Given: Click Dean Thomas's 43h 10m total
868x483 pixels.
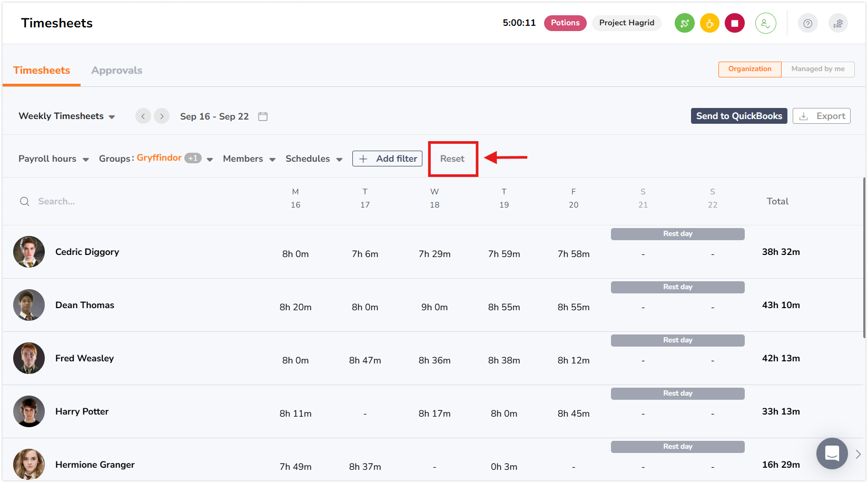Looking at the screenshot, I should [781, 305].
